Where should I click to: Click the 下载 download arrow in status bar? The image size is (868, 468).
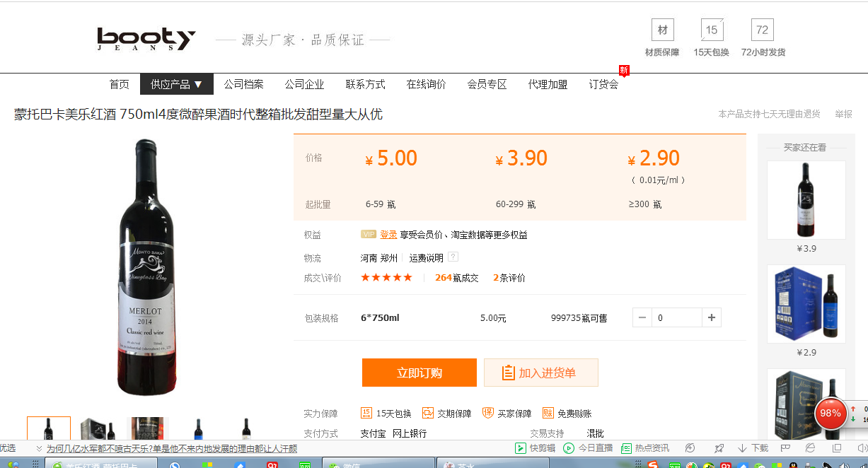click(742, 448)
